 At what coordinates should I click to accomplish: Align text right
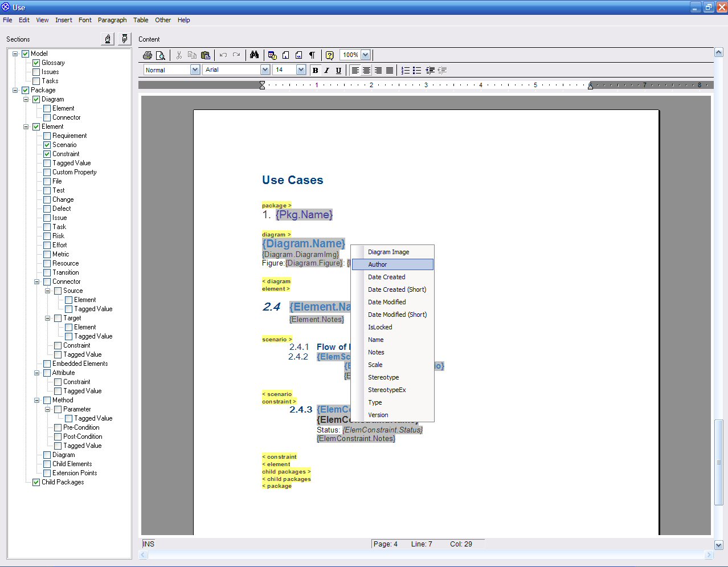click(x=378, y=70)
